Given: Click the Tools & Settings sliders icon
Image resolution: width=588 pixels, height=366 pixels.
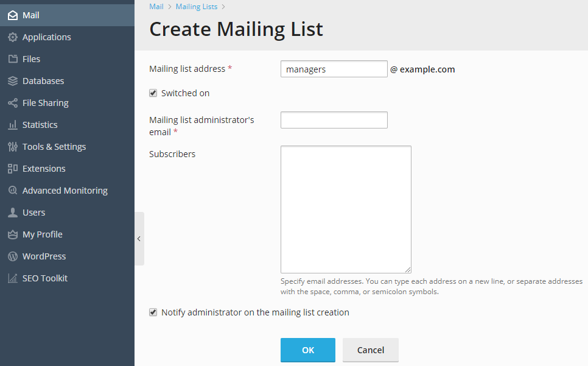Looking at the screenshot, I should click(12, 147).
